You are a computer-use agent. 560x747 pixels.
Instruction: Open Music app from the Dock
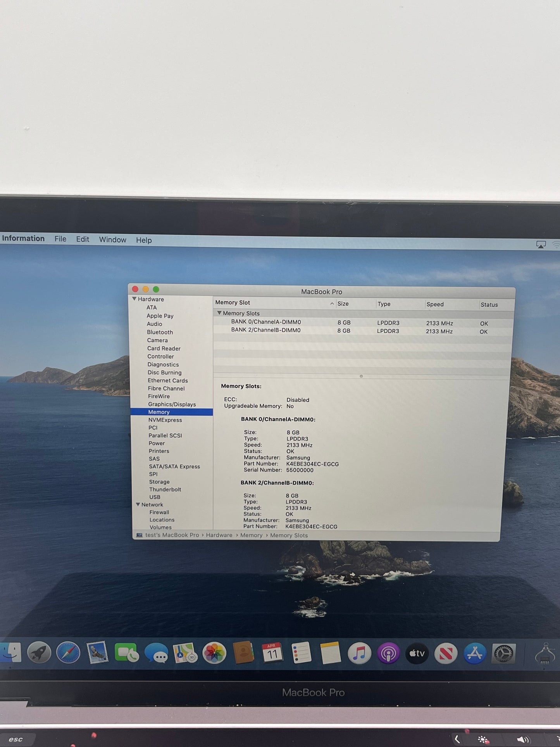(359, 653)
